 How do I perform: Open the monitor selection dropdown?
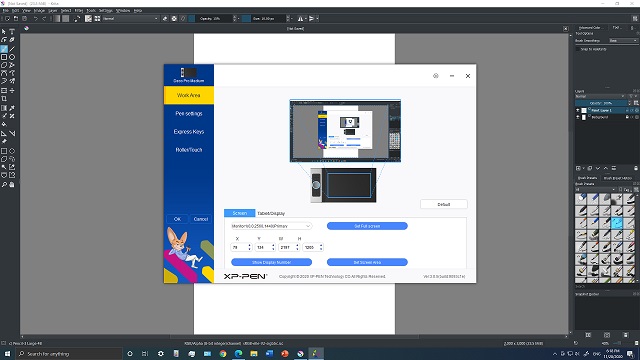[271, 226]
